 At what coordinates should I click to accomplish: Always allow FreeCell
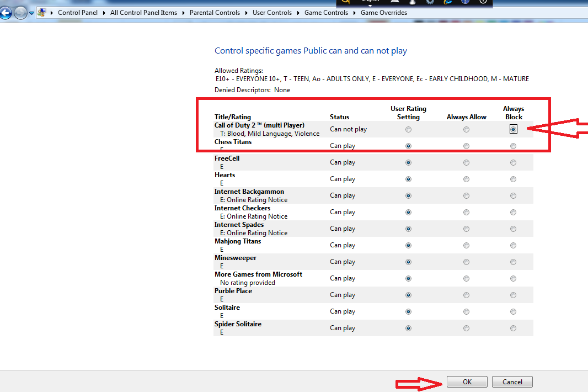[x=466, y=162]
